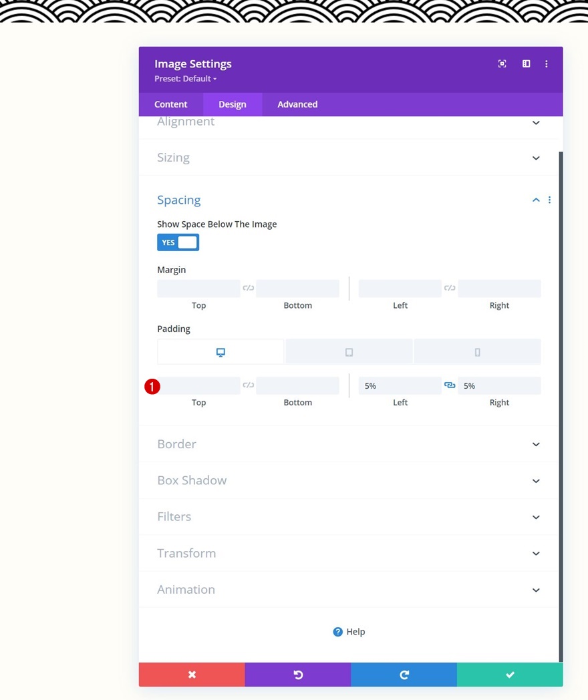This screenshot has width=588, height=700.
Task: Click the Margin Left input field
Action: [400, 289]
